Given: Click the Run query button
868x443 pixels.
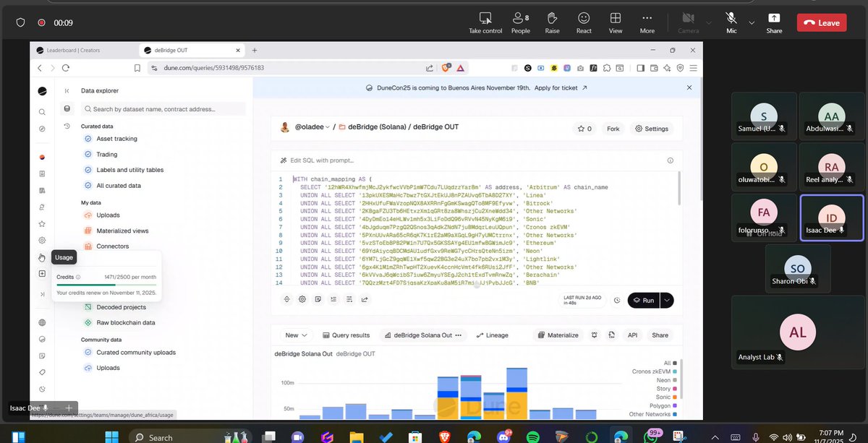Looking at the screenshot, I should point(644,300).
